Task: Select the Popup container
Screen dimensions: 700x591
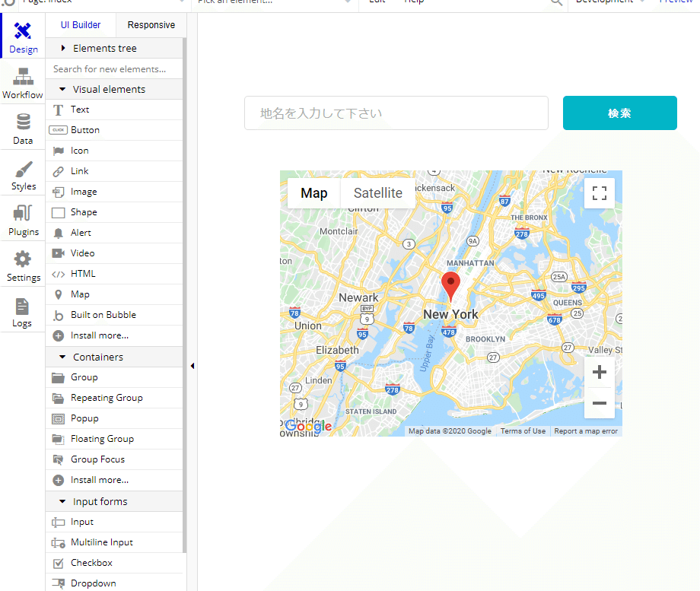Action: pyautogui.click(x=114, y=418)
